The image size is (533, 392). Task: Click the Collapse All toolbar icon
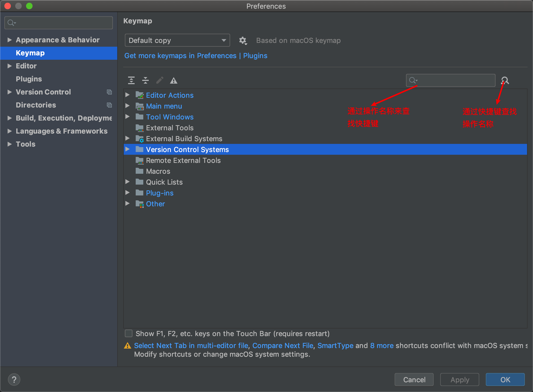145,80
